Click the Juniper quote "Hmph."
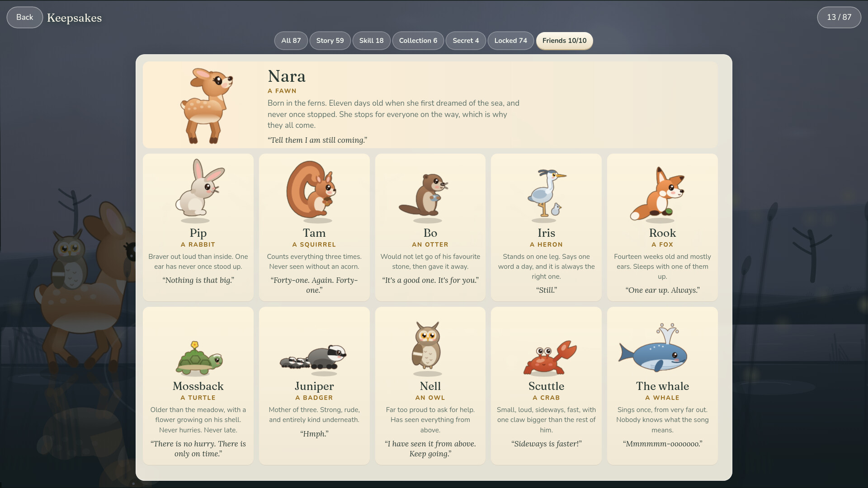 click(314, 434)
